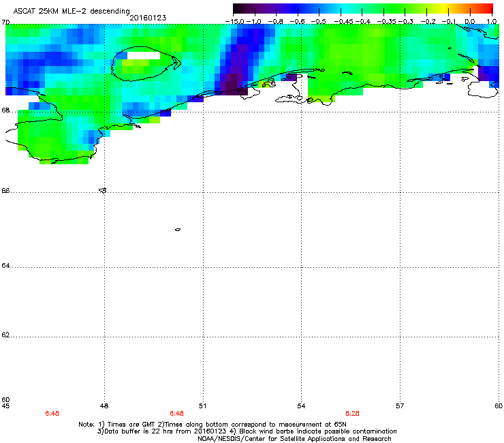Click the longitude label "51"
This screenshot has height=443, width=504.
202,406
